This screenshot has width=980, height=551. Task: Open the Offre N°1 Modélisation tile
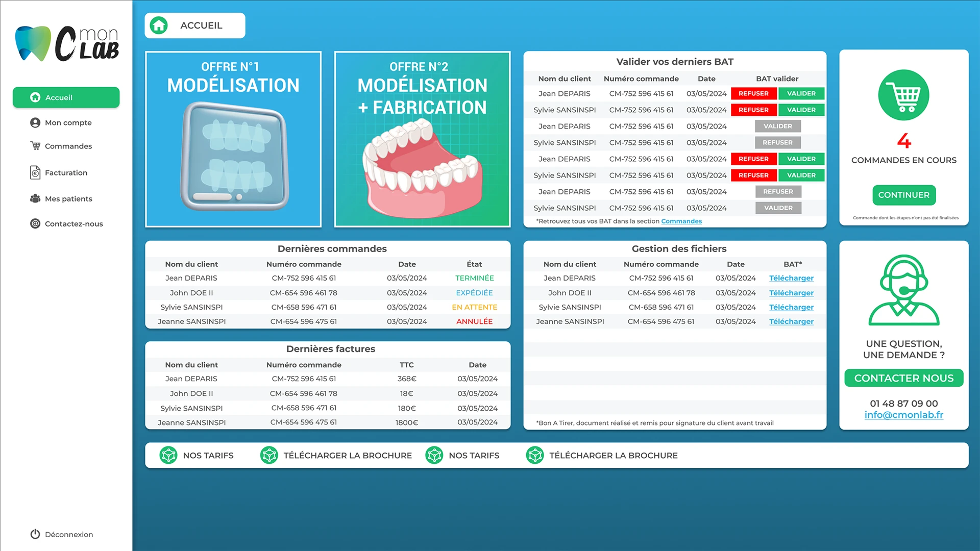click(233, 139)
